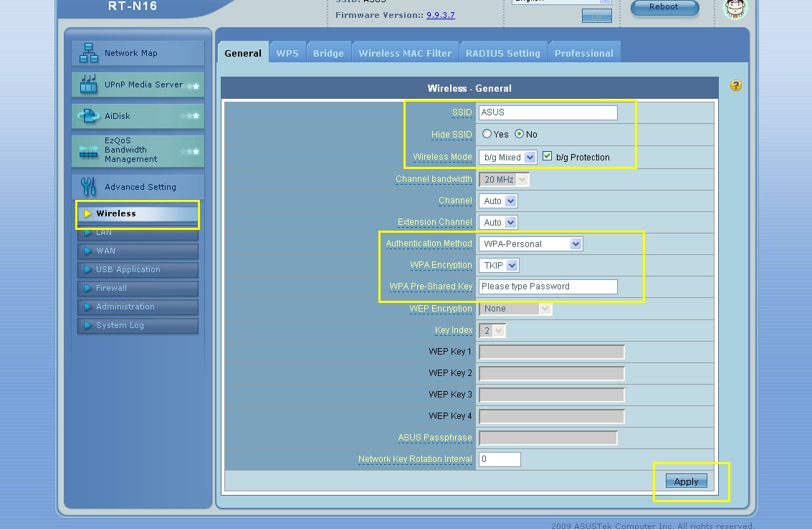Click the WPA Pre-Shared Key label
The width and height of the screenshot is (812, 530).
click(x=431, y=286)
